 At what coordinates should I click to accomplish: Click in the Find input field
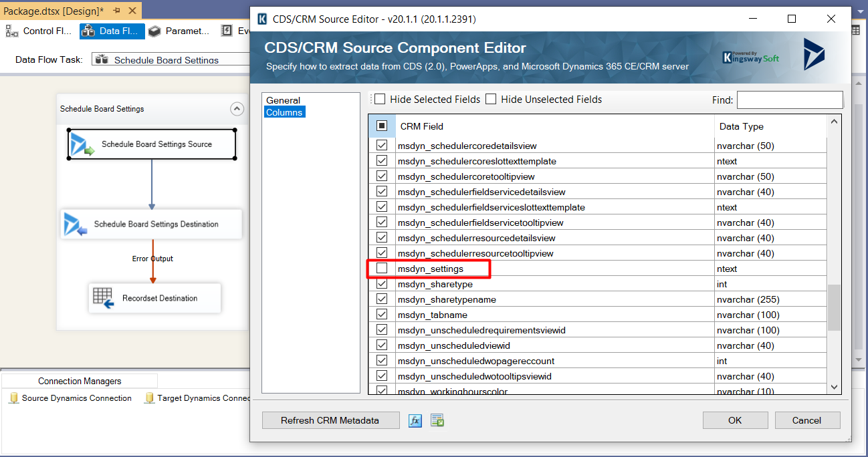coord(790,100)
